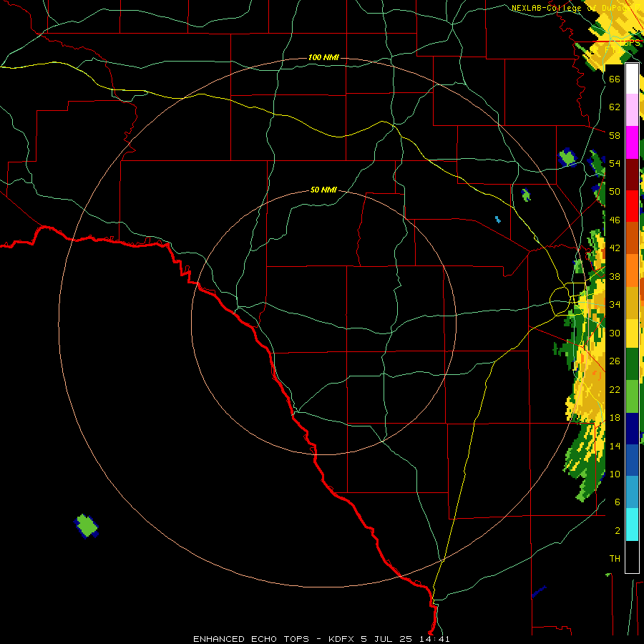Click the 50 legend value on color scale
The width and height of the screenshot is (644, 644).
coord(615,192)
